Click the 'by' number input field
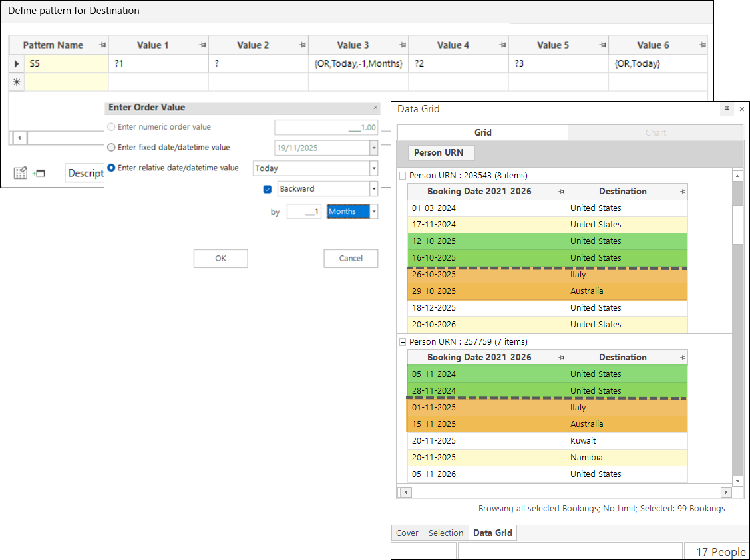 [303, 211]
